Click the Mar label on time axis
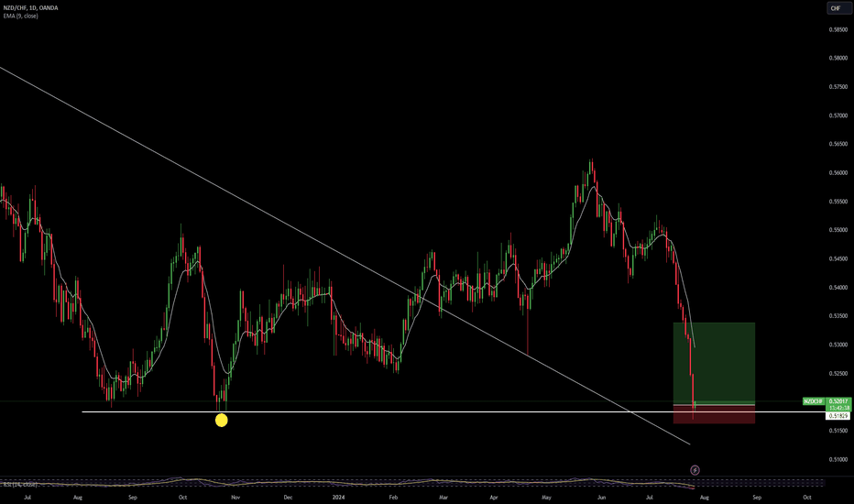854x504 pixels. click(x=443, y=497)
